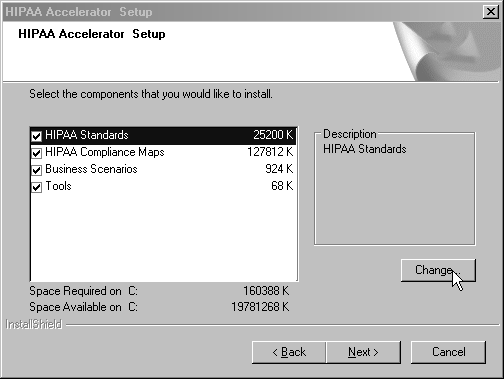Click the 127812 K size value
504x379 pixels.
(270, 152)
